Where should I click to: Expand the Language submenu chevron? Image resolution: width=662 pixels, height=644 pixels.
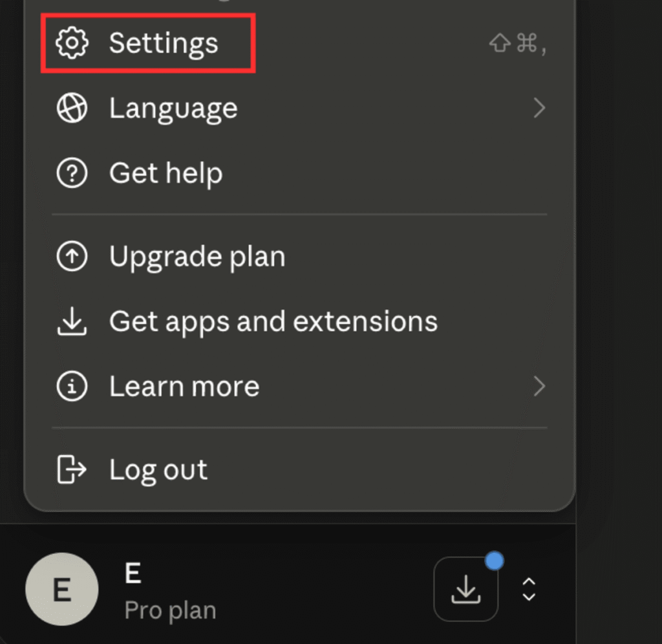539,108
